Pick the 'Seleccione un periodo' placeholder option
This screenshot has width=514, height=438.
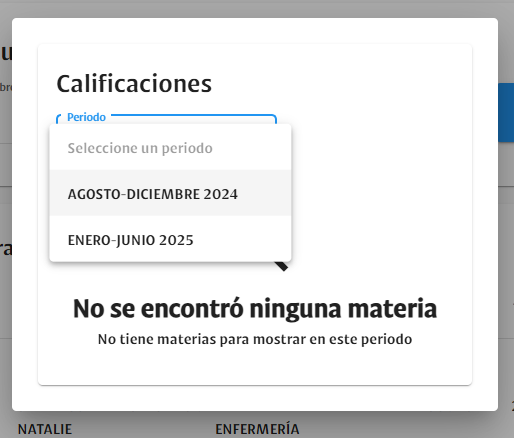click(170, 148)
